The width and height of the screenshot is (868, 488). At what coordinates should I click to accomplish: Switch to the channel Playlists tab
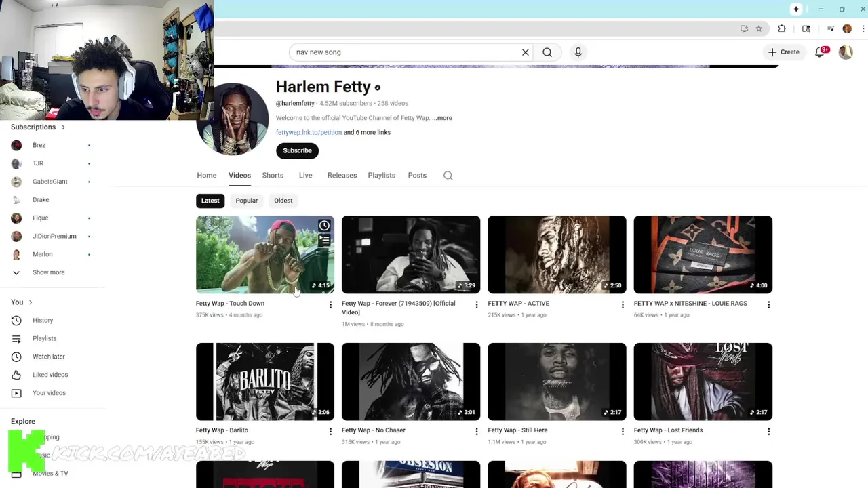pos(381,176)
